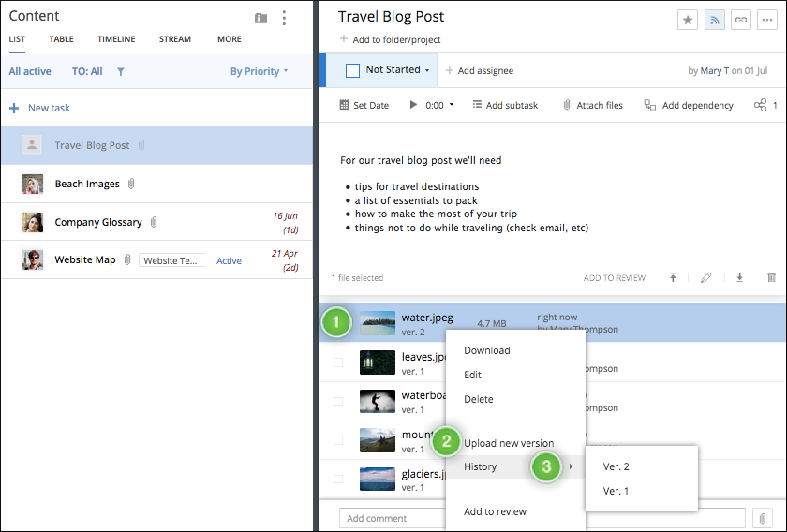The image size is (787, 532).
Task: Open the TO: All assignee filter
Action: (87, 71)
